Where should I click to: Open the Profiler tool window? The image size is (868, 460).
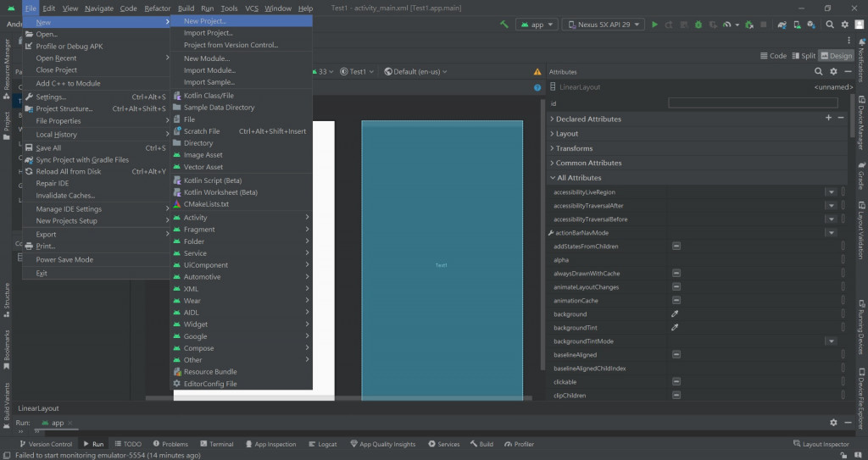click(x=520, y=444)
